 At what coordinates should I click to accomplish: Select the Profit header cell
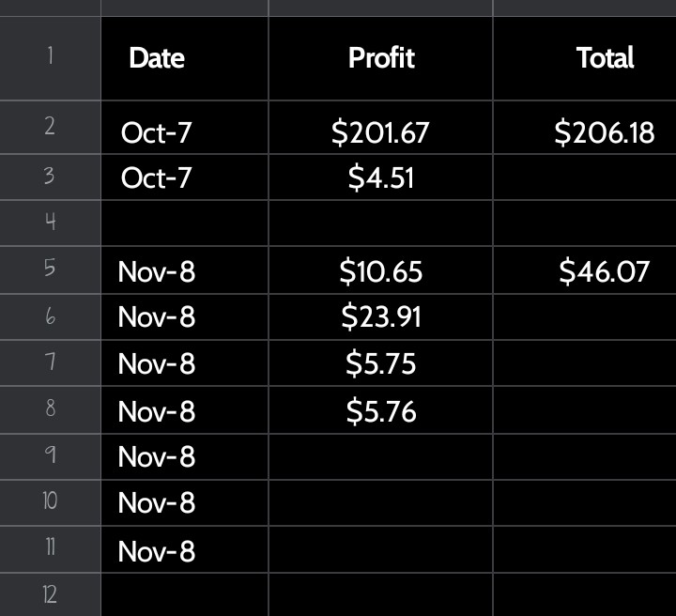pos(380,58)
